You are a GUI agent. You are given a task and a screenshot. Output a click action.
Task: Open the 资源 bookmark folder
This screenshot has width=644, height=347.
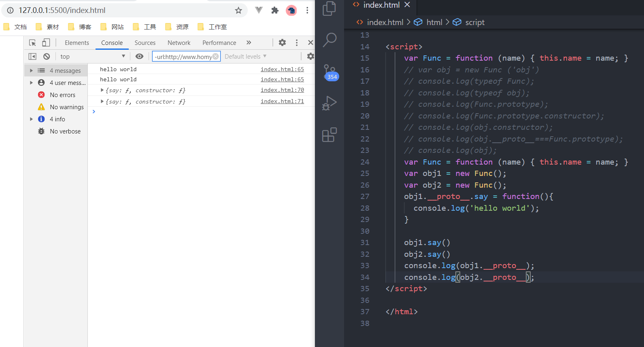coord(177,27)
